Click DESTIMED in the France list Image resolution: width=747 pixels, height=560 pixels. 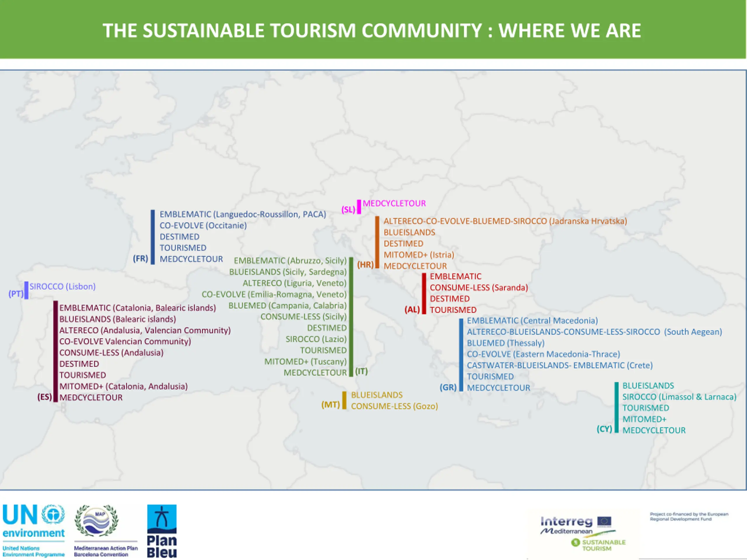point(179,237)
